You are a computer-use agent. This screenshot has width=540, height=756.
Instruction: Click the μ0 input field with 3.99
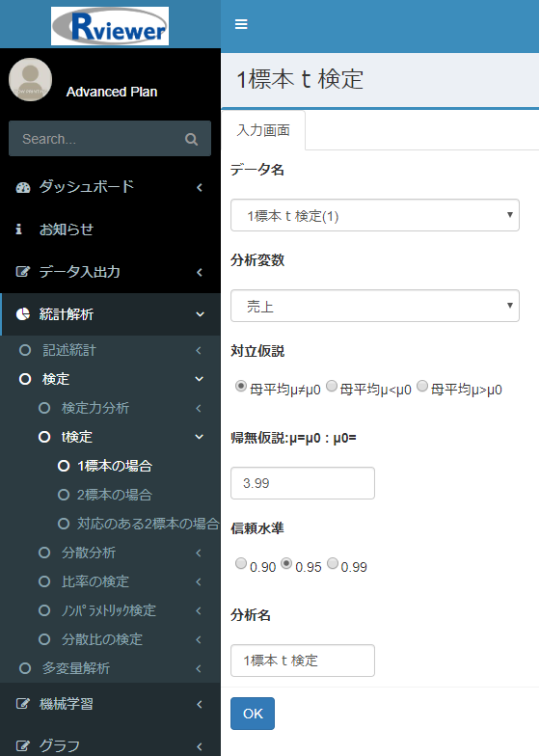303,483
